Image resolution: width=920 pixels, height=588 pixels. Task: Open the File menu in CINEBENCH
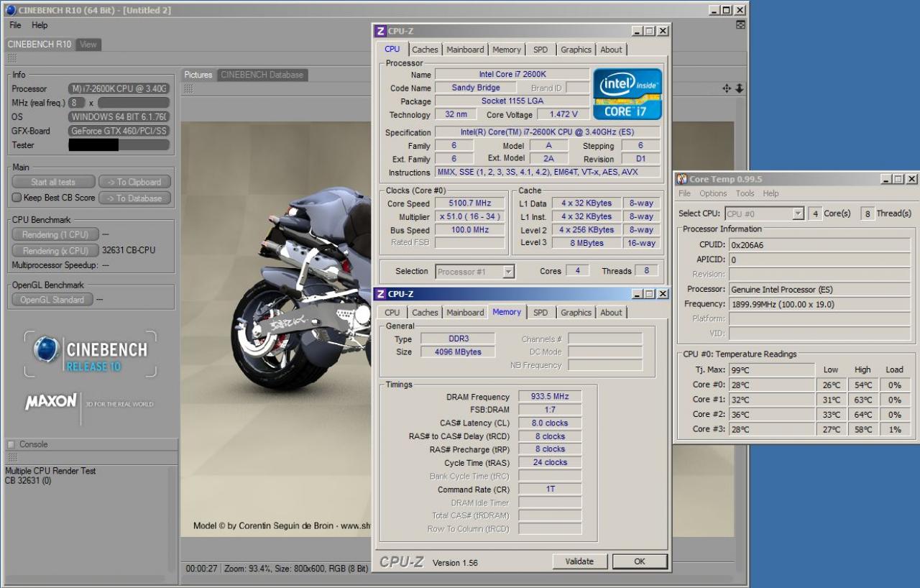tap(16, 25)
